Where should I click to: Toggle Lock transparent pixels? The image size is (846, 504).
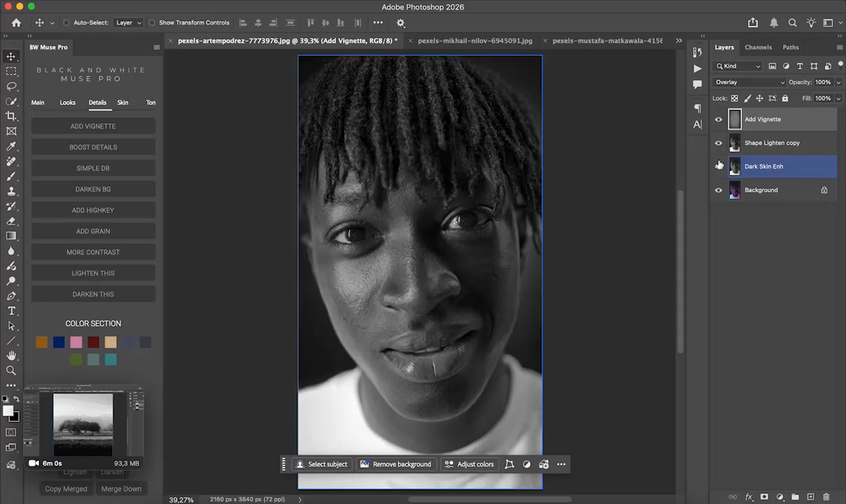pos(734,99)
